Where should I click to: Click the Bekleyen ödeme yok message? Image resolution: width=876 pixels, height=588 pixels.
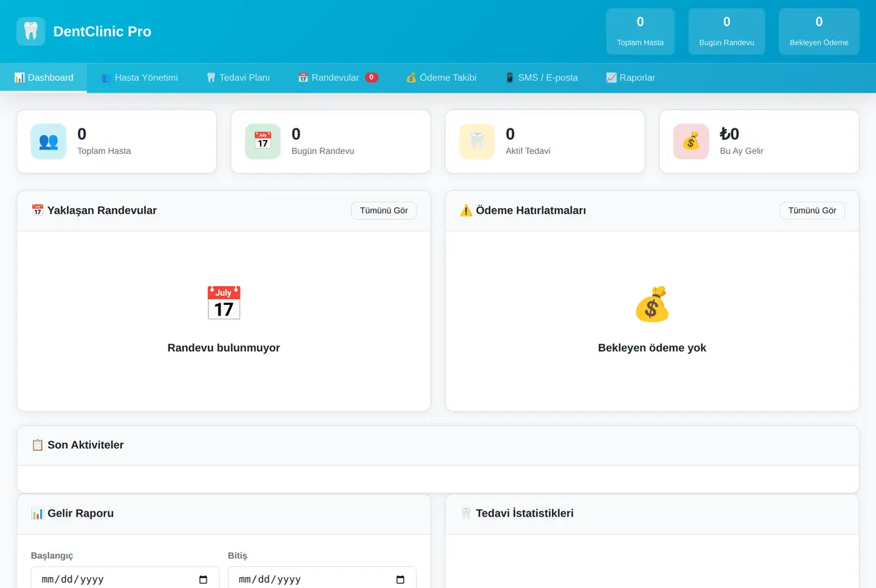[652, 347]
